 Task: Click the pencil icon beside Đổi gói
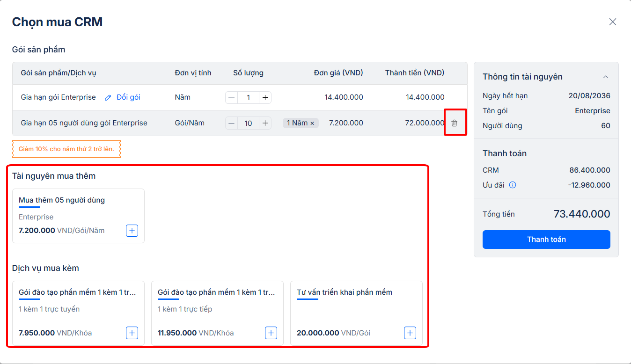(x=108, y=98)
